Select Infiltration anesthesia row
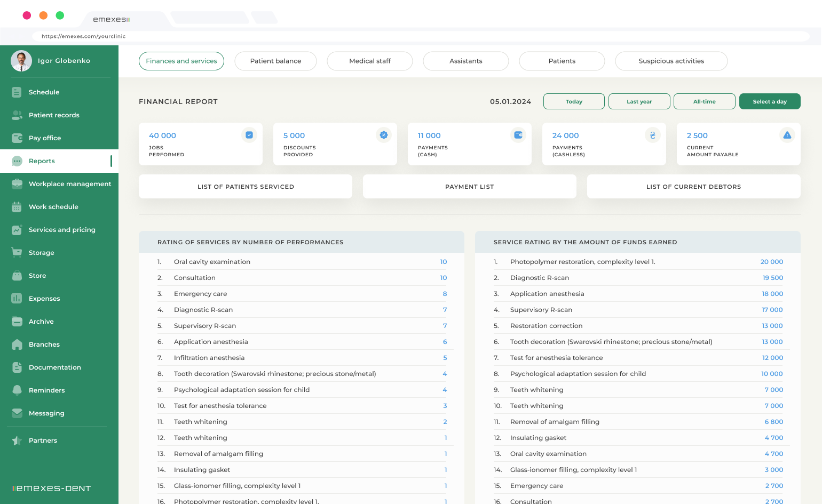822x504 pixels. [302, 358]
